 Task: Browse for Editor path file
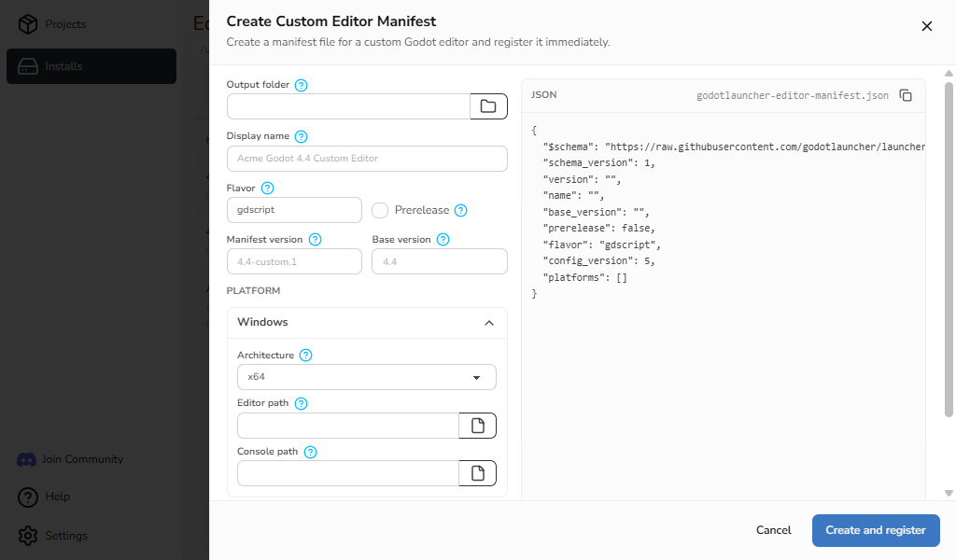pos(477,426)
